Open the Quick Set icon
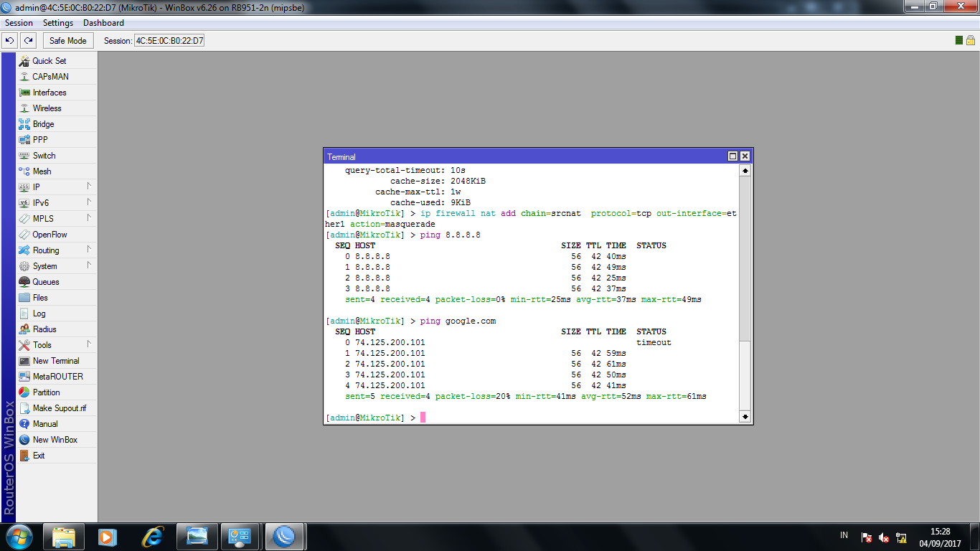The width and height of the screenshot is (980, 551). tap(24, 61)
